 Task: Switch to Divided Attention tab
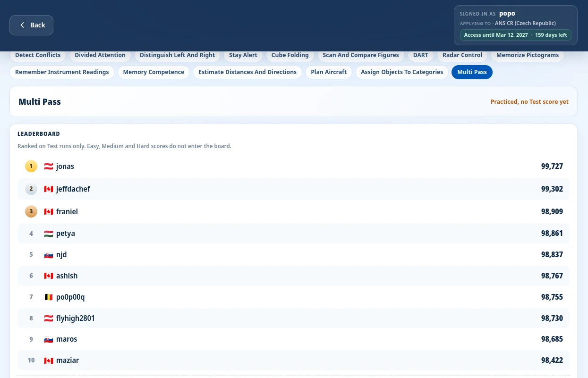[x=100, y=55]
